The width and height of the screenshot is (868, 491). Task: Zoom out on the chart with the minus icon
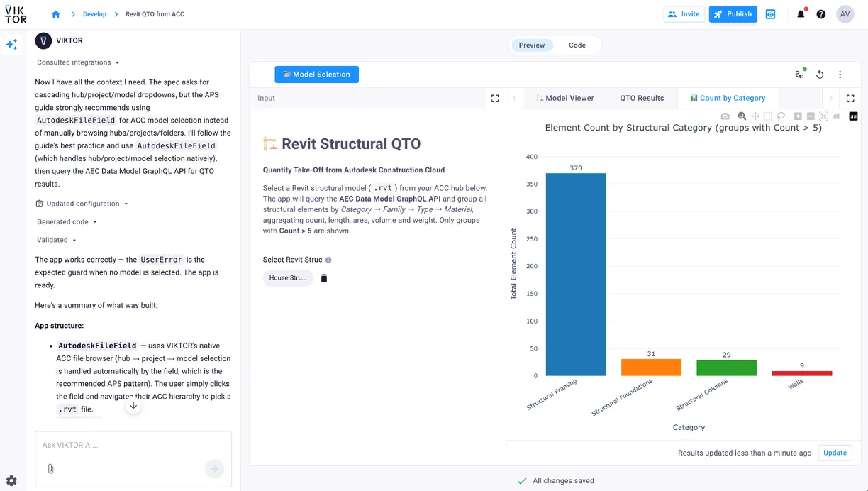811,116
